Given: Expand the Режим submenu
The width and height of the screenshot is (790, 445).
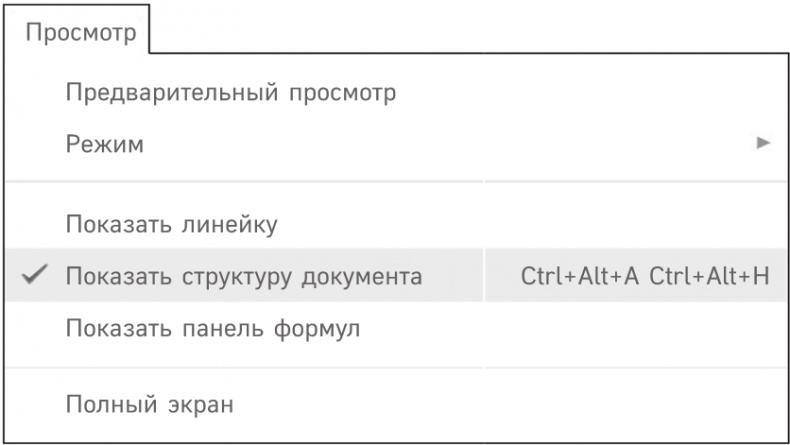Looking at the screenshot, I should click(x=105, y=144).
